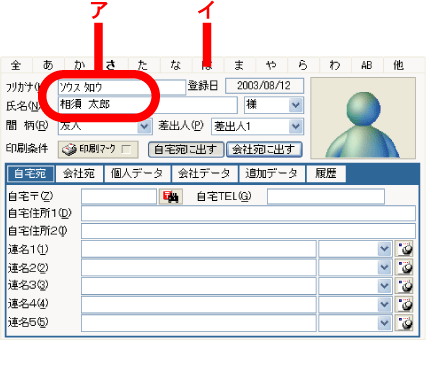The height and width of the screenshot is (377, 442).
Task: Open honorific dropdown for 連名4
Action: click(384, 304)
